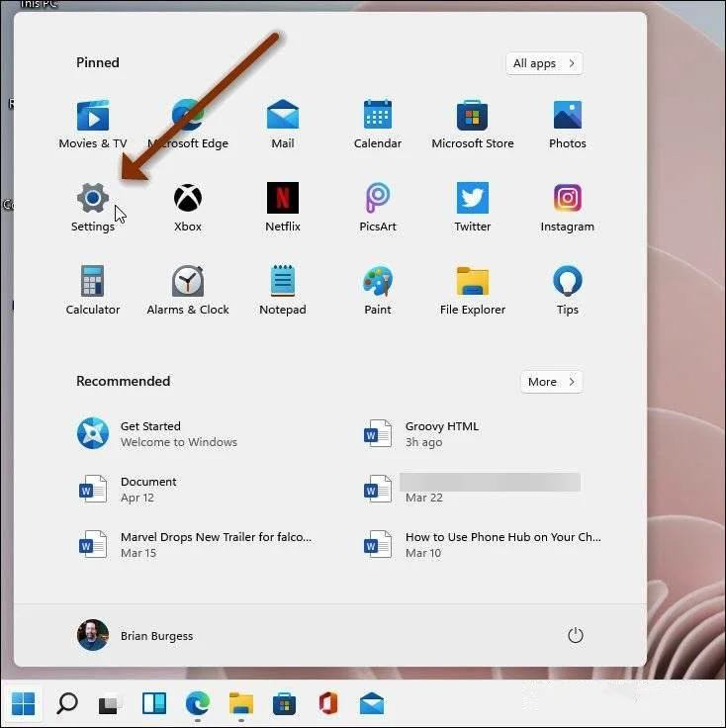726x728 pixels.
Task: Open pinned File Explorer app
Action: 473,290
